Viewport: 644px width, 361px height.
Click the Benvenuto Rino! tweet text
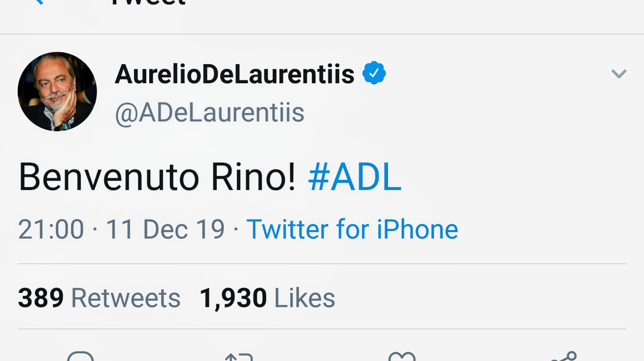(x=157, y=177)
